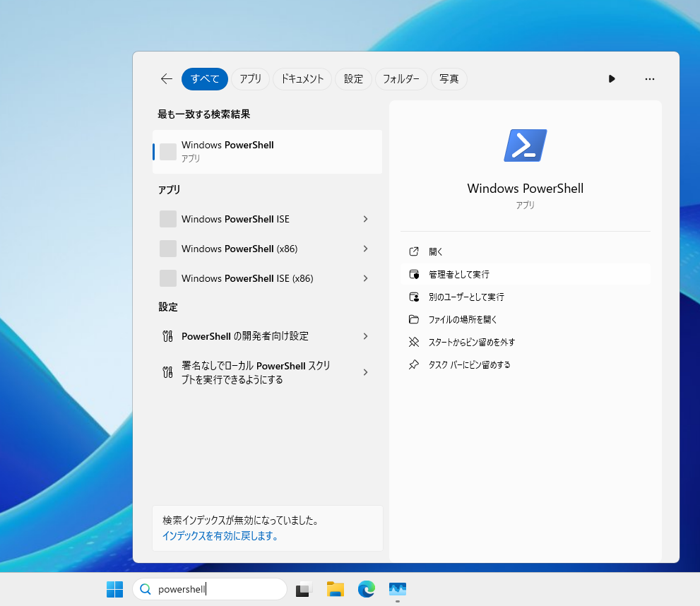Select the アプリ filter tab

point(251,79)
